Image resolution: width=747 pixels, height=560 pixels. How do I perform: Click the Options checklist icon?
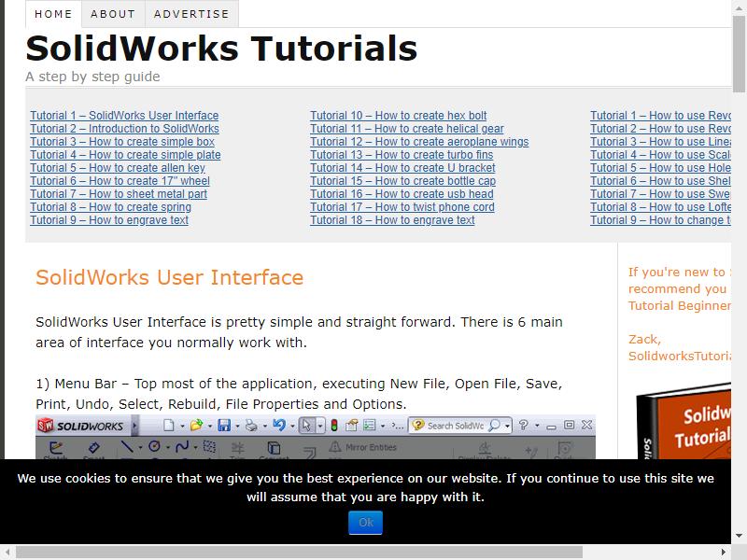point(370,425)
